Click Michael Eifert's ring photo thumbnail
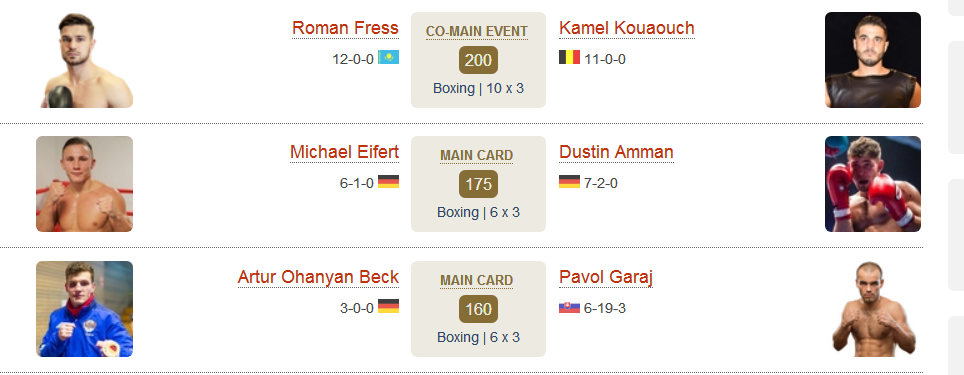Image resolution: width=964 pixels, height=375 pixels. (85, 184)
